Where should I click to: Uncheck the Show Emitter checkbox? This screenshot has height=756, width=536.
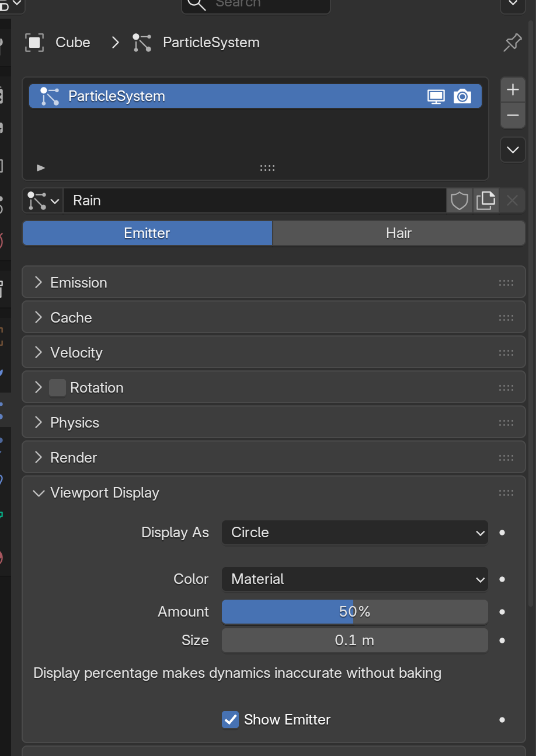(x=231, y=720)
